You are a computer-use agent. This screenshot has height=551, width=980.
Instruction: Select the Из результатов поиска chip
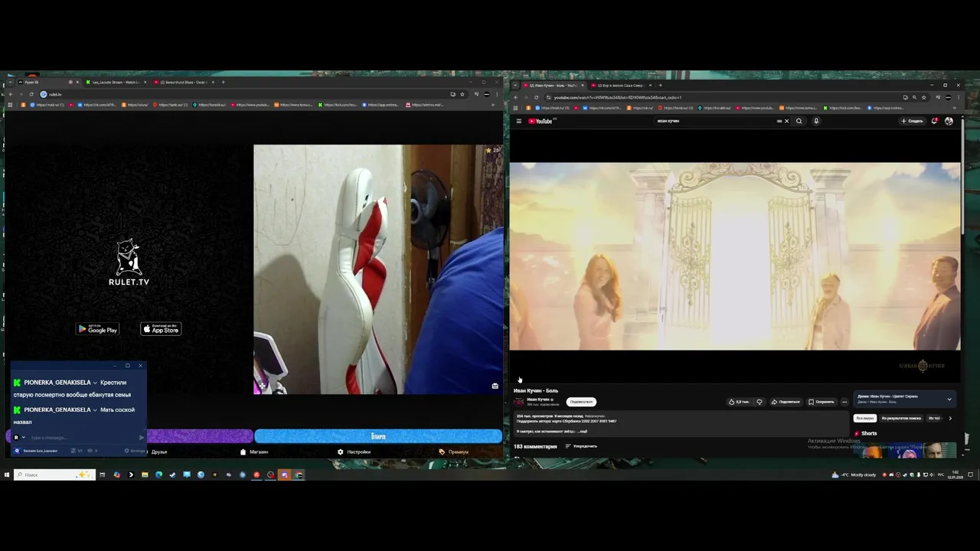(901, 419)
